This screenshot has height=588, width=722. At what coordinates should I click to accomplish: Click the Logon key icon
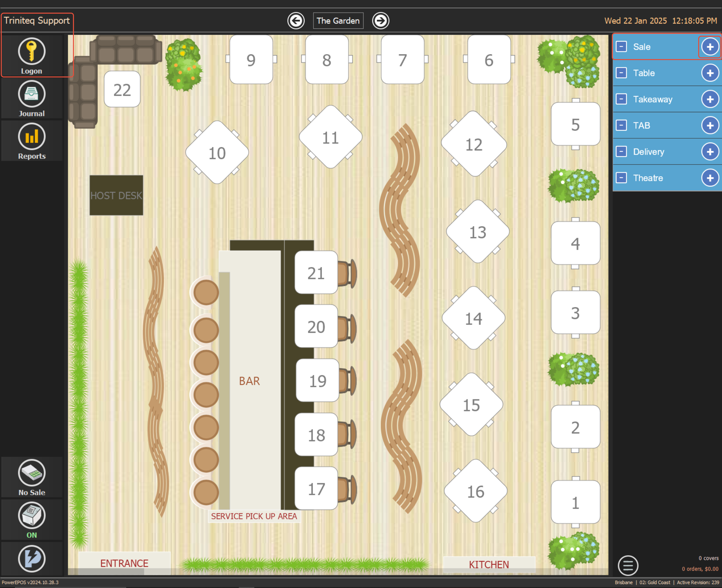click(32, 51)
